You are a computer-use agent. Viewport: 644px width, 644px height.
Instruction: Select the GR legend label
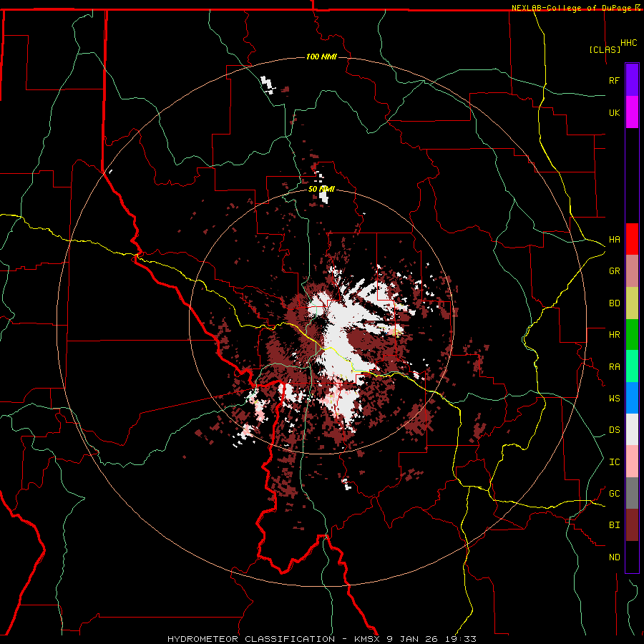[614, 271]
